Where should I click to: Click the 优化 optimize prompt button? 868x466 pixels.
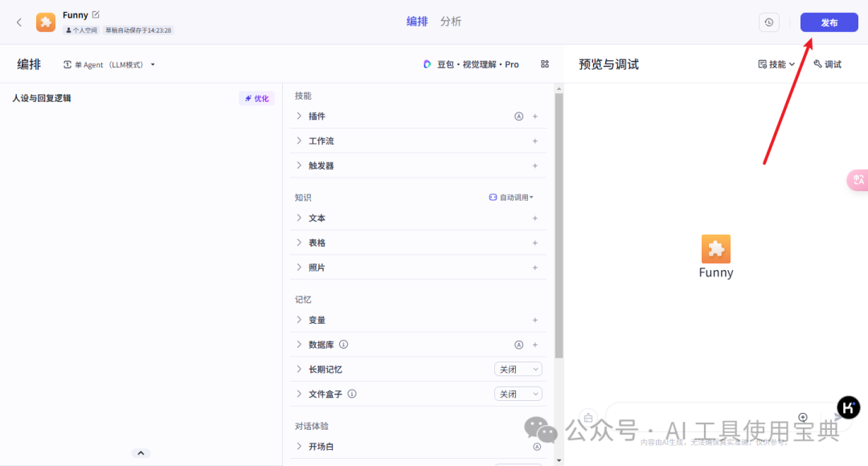coord(257,99)
